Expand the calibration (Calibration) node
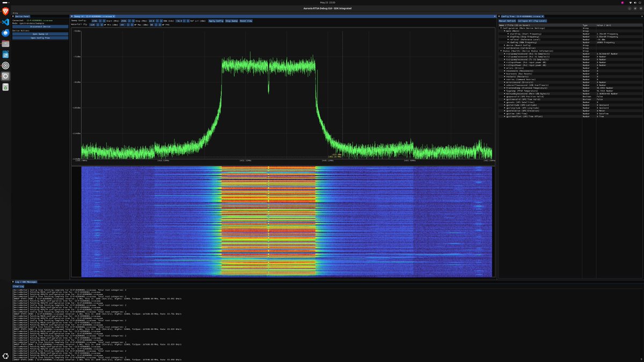 (x=504, y=48)
